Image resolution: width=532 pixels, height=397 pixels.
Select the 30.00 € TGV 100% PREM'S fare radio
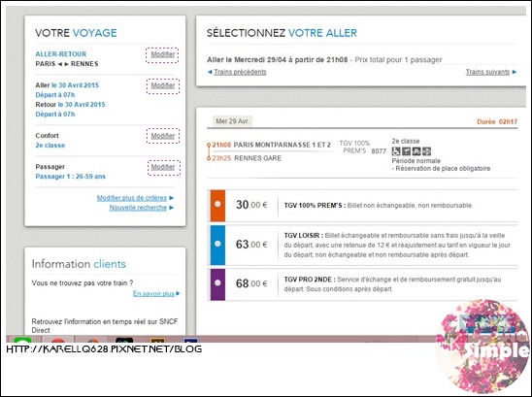(217, 204)
